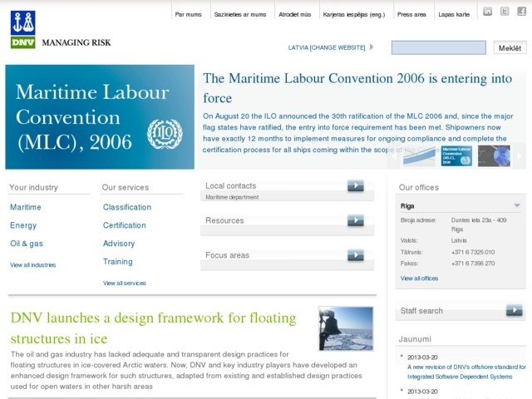Viewport: 532px width, 399px height.
Task: Click the play arrow on Staff search
Action: click(x=515, y=310)
